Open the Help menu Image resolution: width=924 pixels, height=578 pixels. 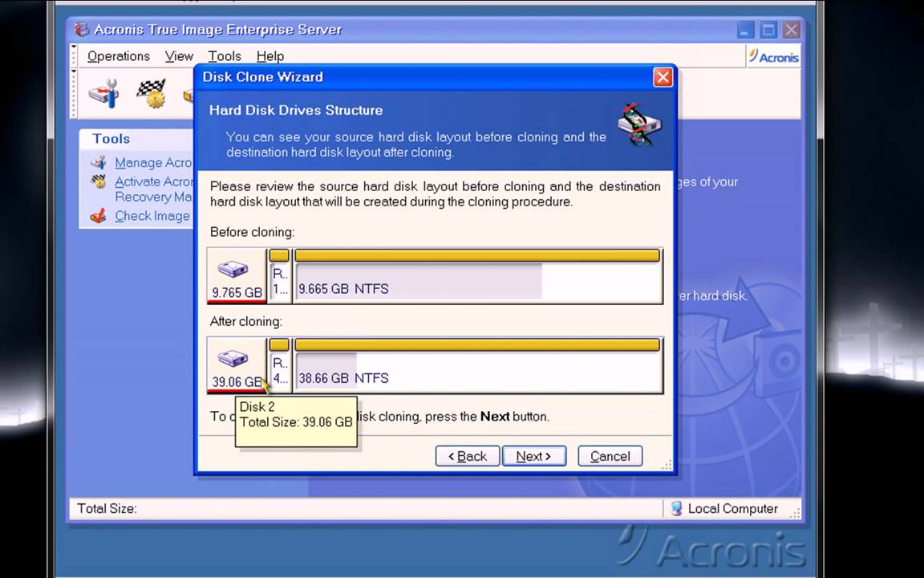270,56
